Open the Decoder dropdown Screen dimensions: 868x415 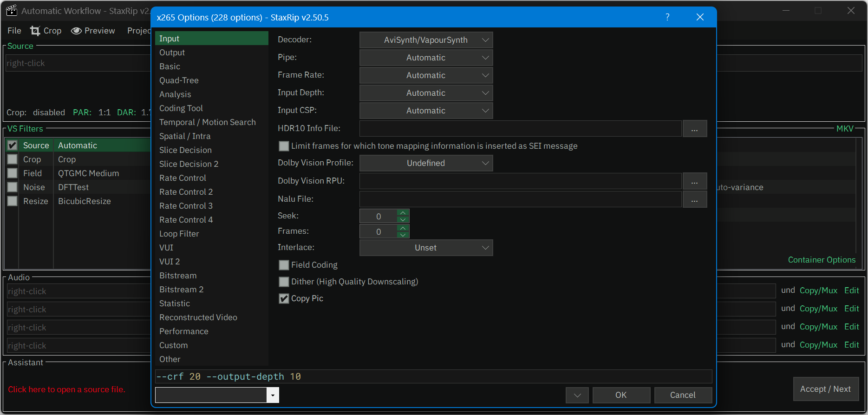pyautogui.click(x=426, y=40)
